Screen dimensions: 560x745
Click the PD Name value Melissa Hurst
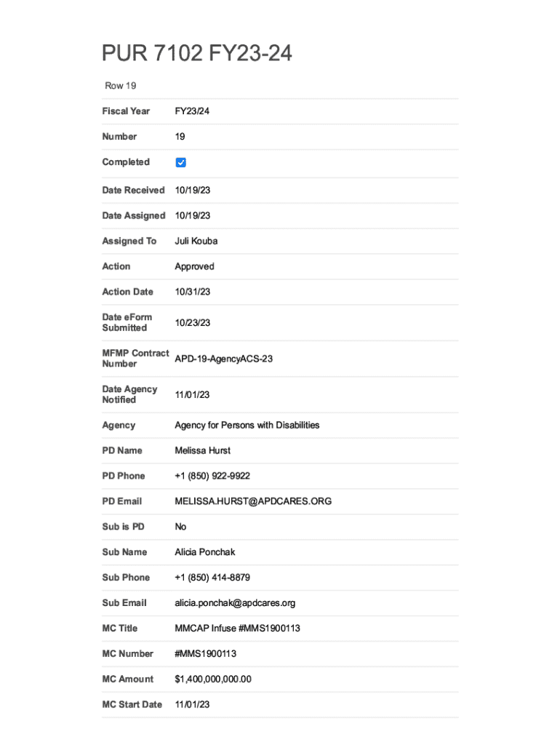pyautogui.click(x=203, y=450)
